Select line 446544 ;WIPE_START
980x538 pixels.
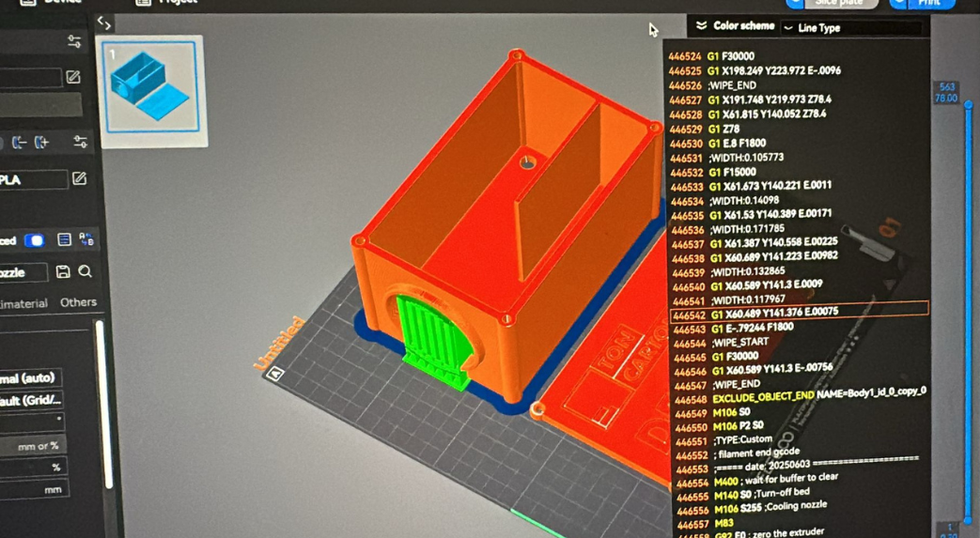click(x=722, y=343)
